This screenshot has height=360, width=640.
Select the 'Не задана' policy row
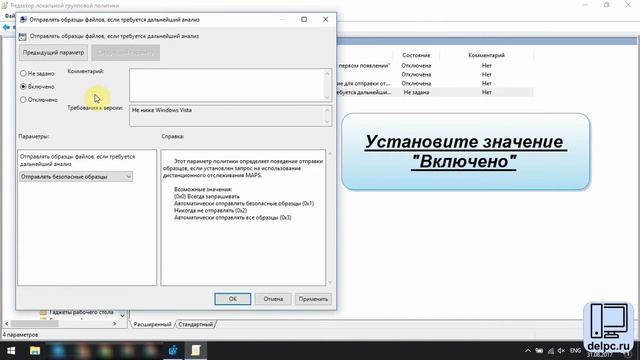[x=435, y=92]
